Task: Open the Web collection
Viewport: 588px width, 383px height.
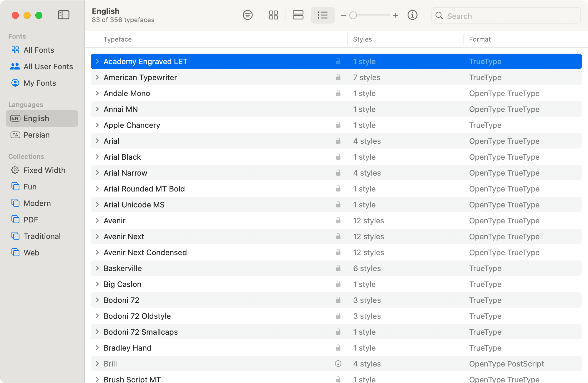Action: (x=31, y=252)
